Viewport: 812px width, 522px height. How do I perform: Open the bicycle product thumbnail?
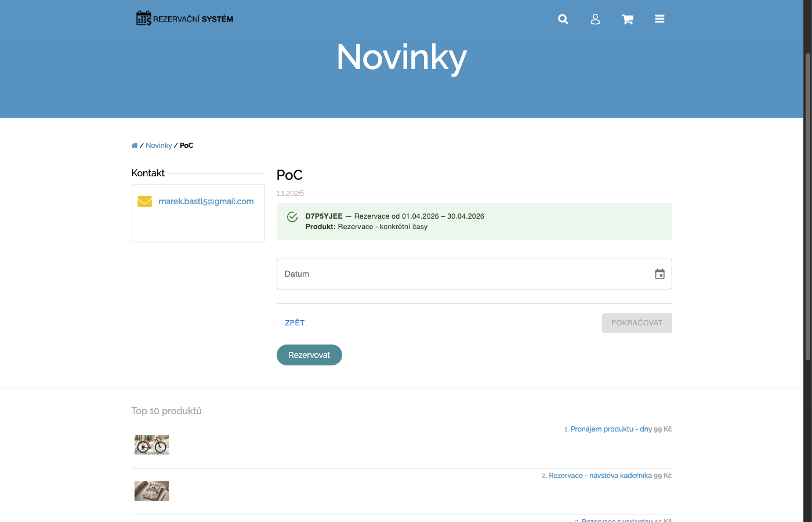(x=151, y=445)
